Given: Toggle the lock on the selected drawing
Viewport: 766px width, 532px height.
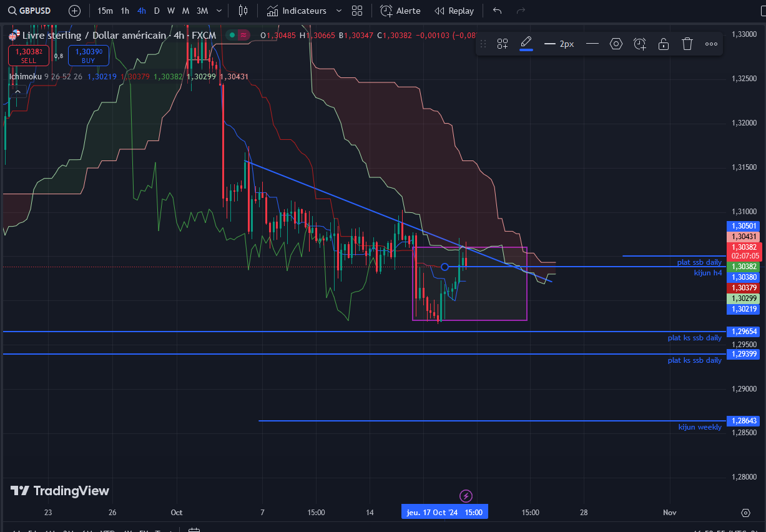Looking at the screenshot, I should coord(664,44).
